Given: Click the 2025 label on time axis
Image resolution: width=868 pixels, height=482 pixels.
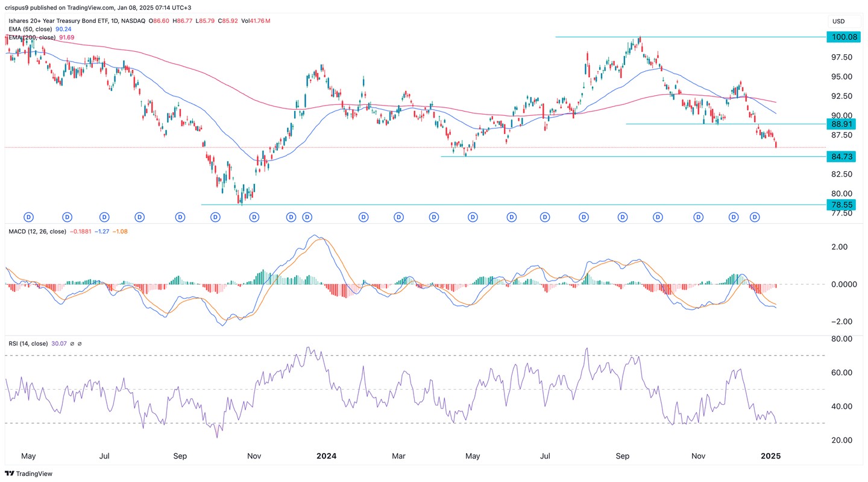Looking at the screenshot, I should point(770,456).
